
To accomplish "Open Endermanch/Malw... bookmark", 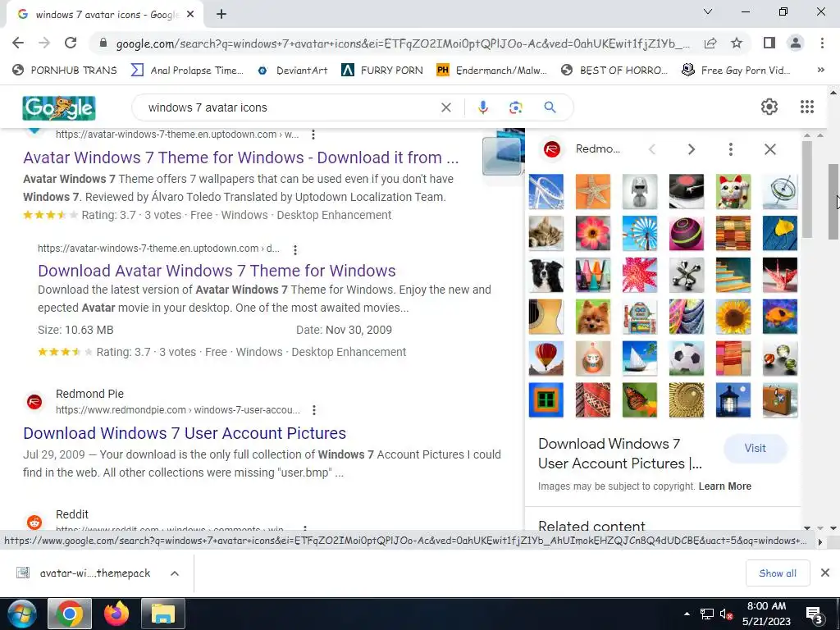I will 492,71.
